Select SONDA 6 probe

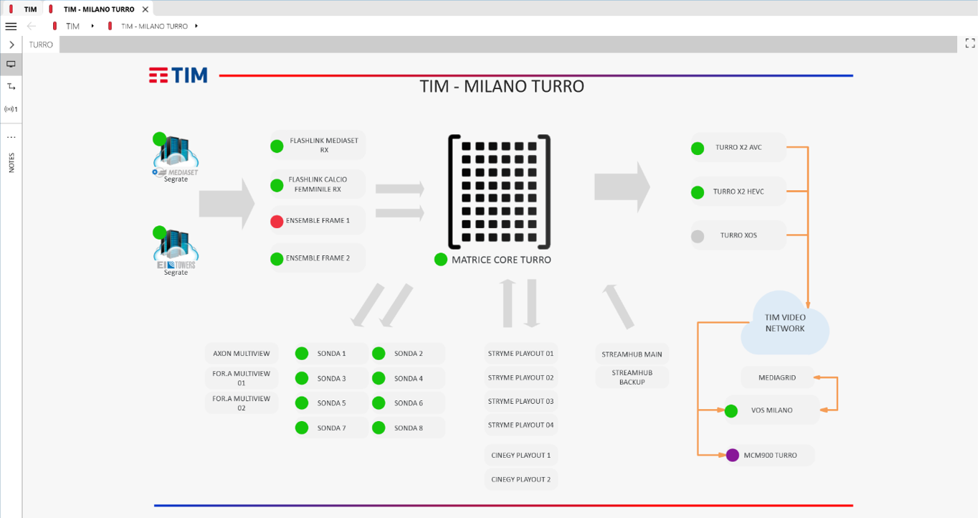(x=407, y=403)
